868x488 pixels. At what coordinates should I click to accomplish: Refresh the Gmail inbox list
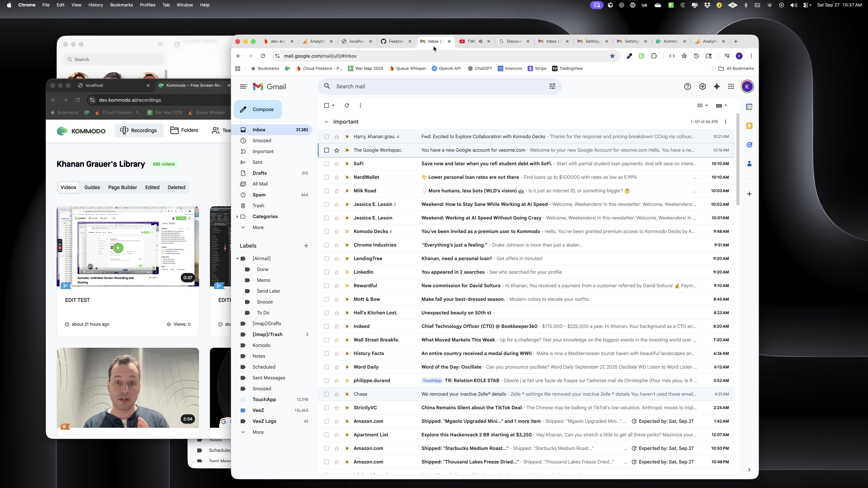[x=347, y=106]
